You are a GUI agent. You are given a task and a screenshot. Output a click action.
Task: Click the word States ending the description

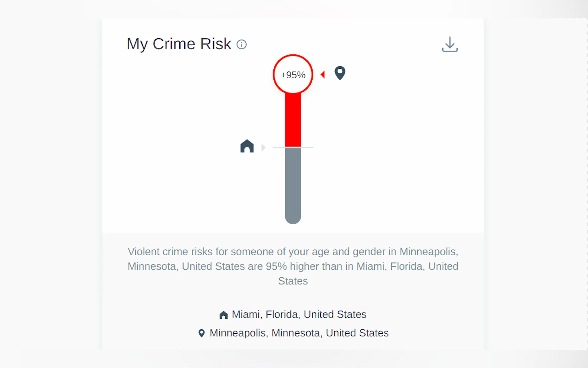(293, 281)
